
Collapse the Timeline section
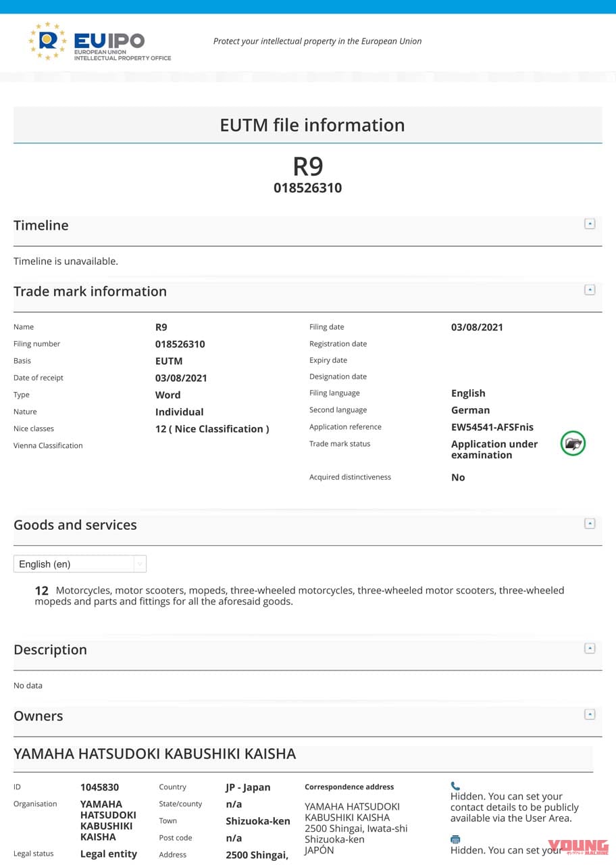pyautogui.click(x=590, y=224)
